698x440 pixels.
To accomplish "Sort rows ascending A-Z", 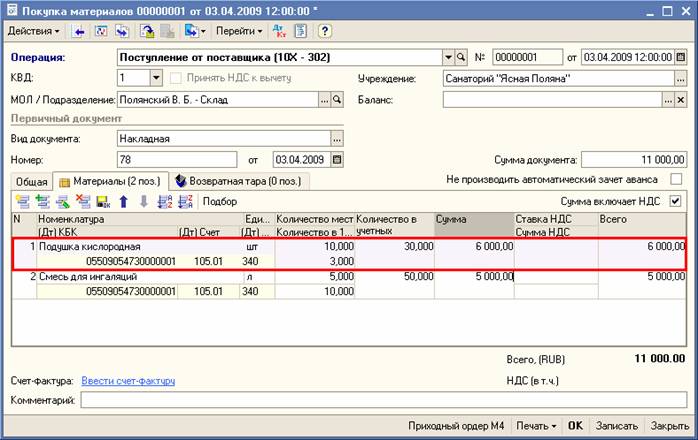I will pos(164,201).
